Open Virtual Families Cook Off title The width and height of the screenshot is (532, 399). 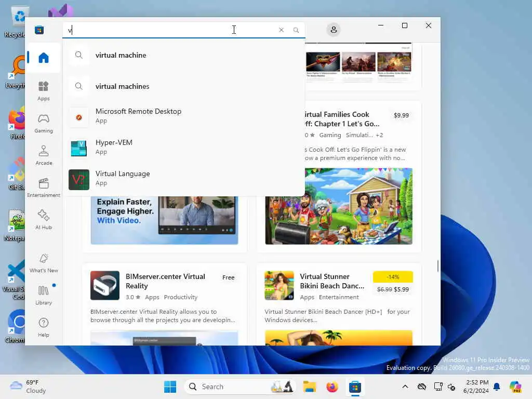(341, 119)
